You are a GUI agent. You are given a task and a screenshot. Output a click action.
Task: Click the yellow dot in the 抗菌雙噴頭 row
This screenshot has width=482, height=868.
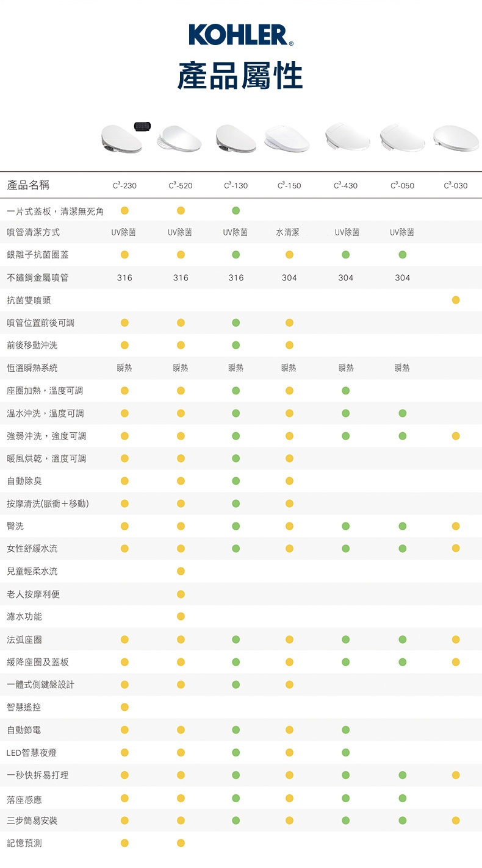[x=456, y=300]
